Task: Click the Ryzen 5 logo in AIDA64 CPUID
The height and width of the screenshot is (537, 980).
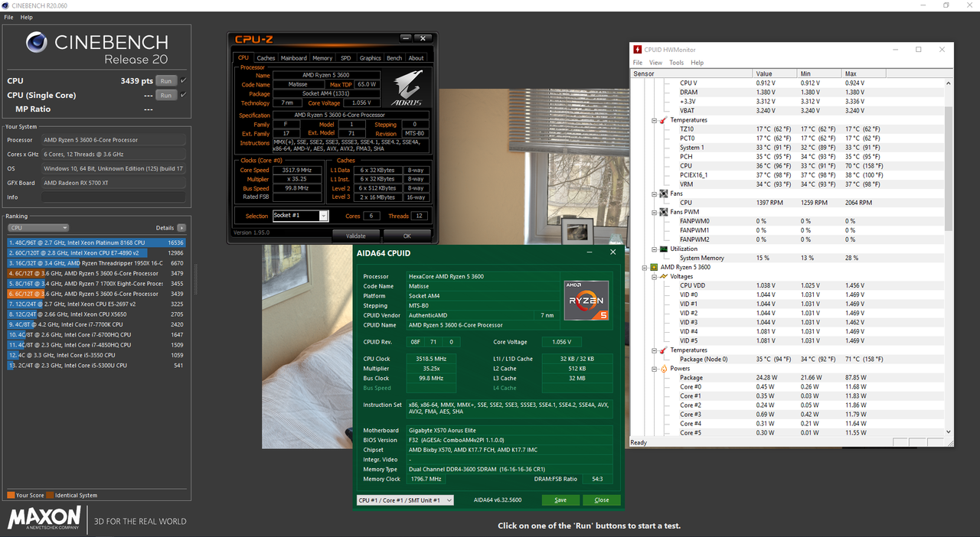Action: [586, 300]
